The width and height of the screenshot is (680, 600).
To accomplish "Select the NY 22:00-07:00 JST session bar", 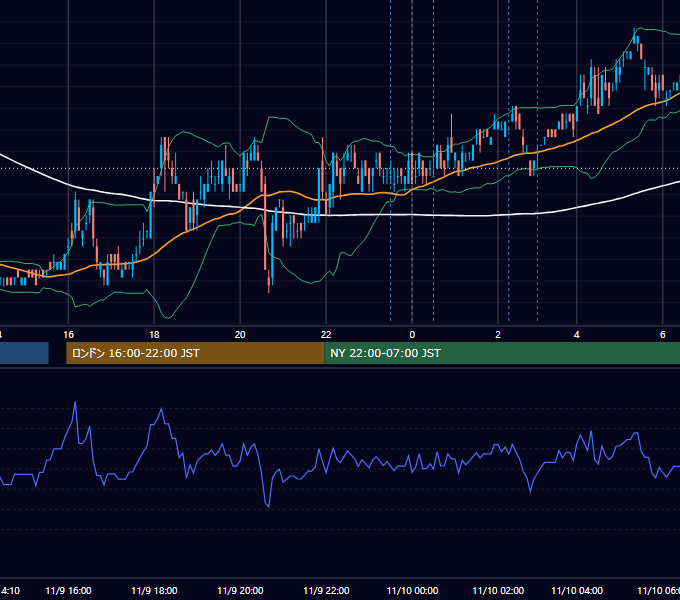I will coord(502,353).
